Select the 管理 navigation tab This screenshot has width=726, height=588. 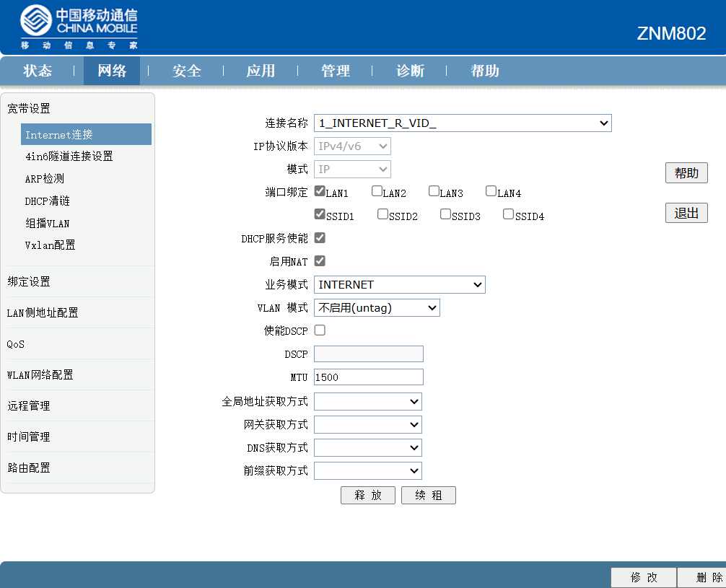pos(336,71)
